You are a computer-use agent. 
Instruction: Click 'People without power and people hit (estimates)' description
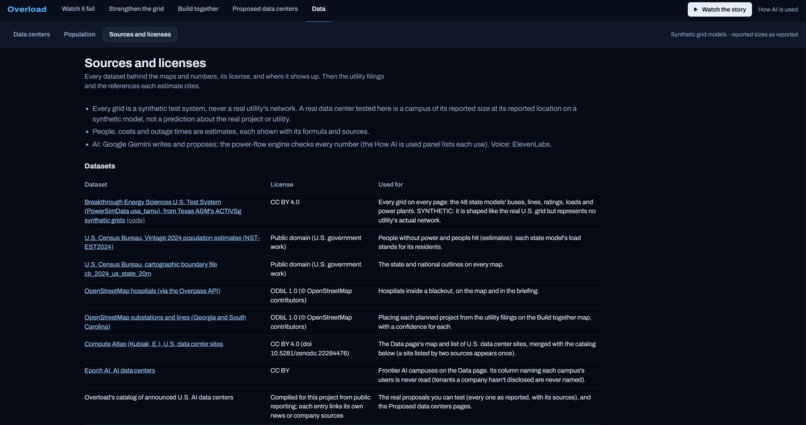coord(480,242)
